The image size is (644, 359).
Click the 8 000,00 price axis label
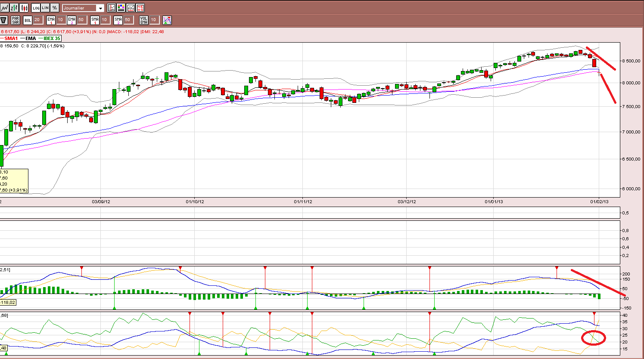pos(631,83)
